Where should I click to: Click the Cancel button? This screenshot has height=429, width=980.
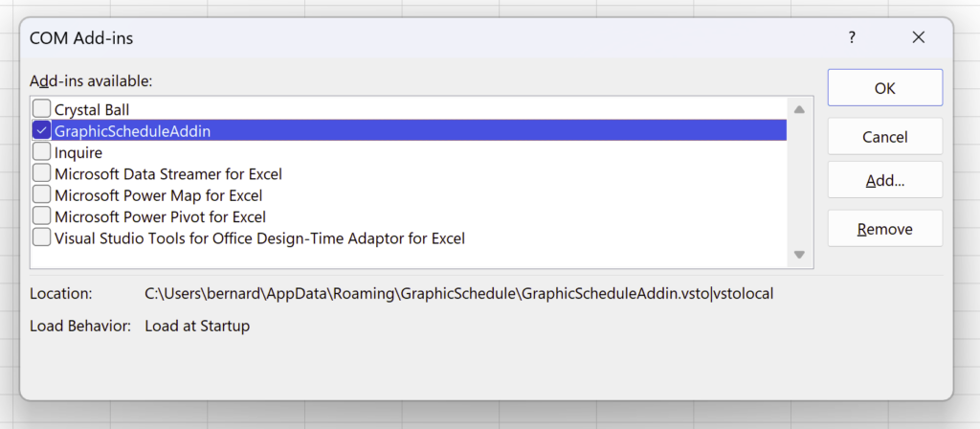tap(885, 136)
